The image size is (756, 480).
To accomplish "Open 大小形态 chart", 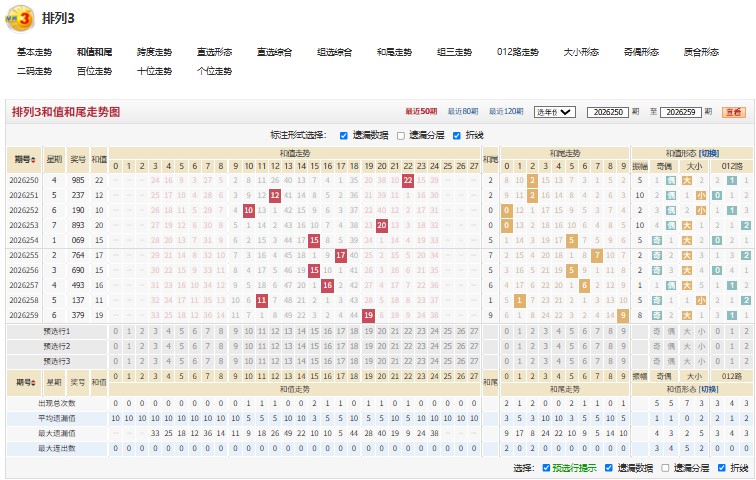I will [x=581, y=52].
